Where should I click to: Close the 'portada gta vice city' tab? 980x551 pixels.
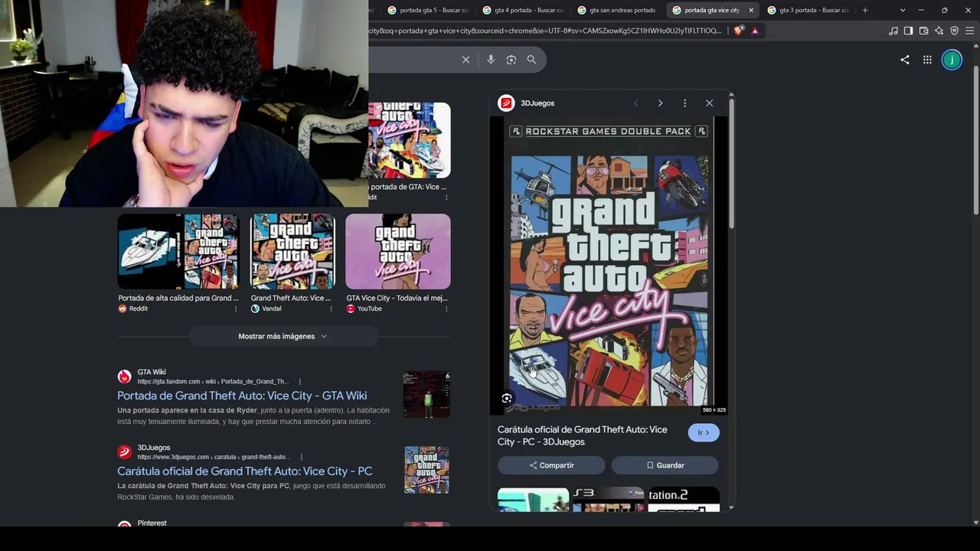pos(751,10)
